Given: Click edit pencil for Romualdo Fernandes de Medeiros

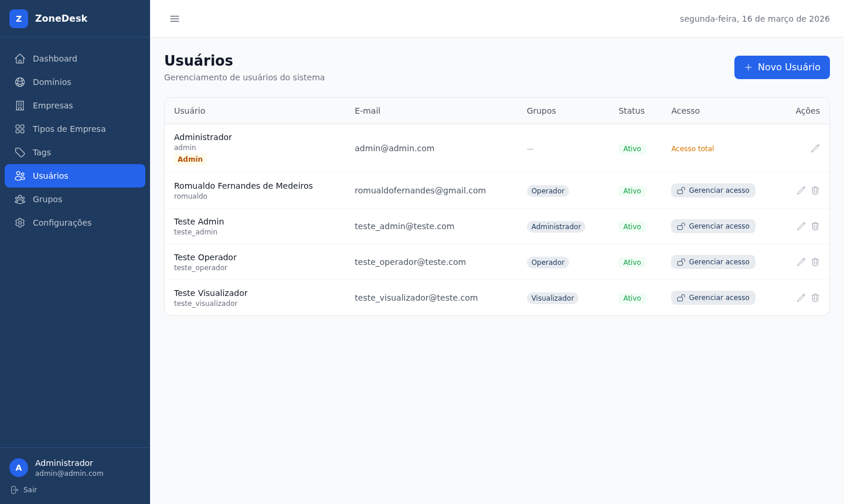Looking at the screenshot, I should [x=801, y=190].
